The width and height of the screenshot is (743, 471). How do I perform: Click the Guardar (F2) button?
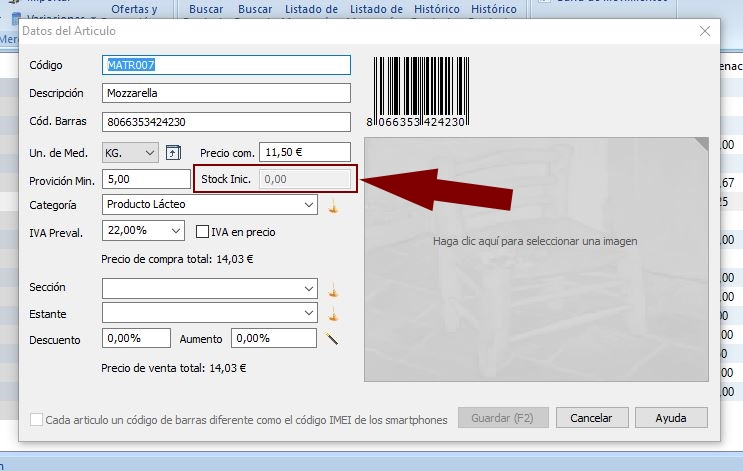coord(503,418)
